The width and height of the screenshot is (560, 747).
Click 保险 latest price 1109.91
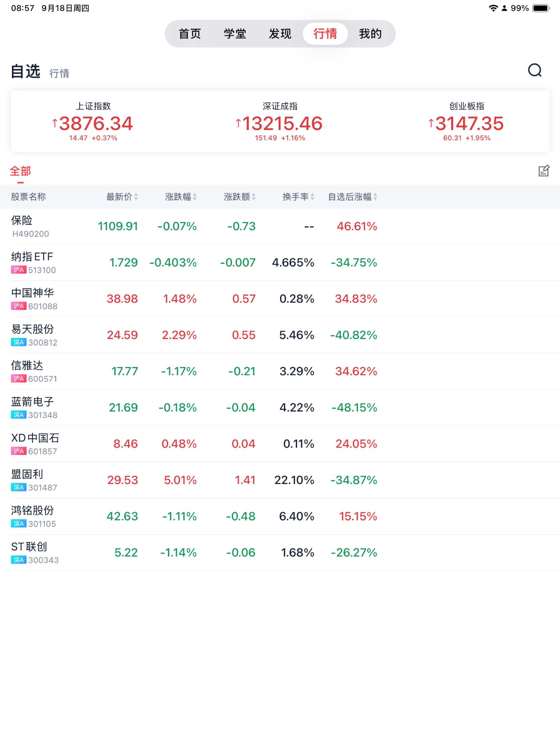coord(118,226)
